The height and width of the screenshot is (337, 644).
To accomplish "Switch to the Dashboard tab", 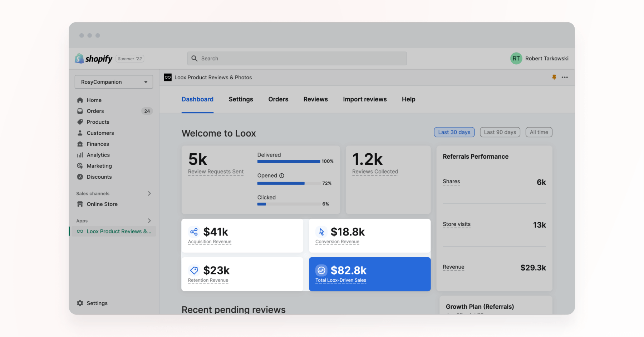I will (197, 99).
